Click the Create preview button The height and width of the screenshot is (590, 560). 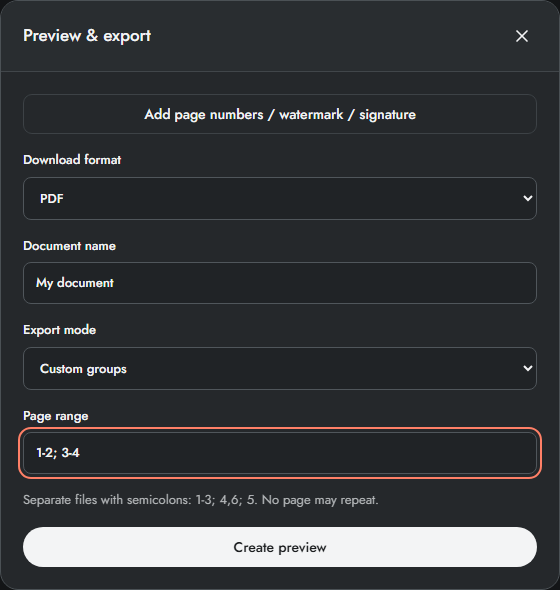pyautogui.click(x=280, y=547)
